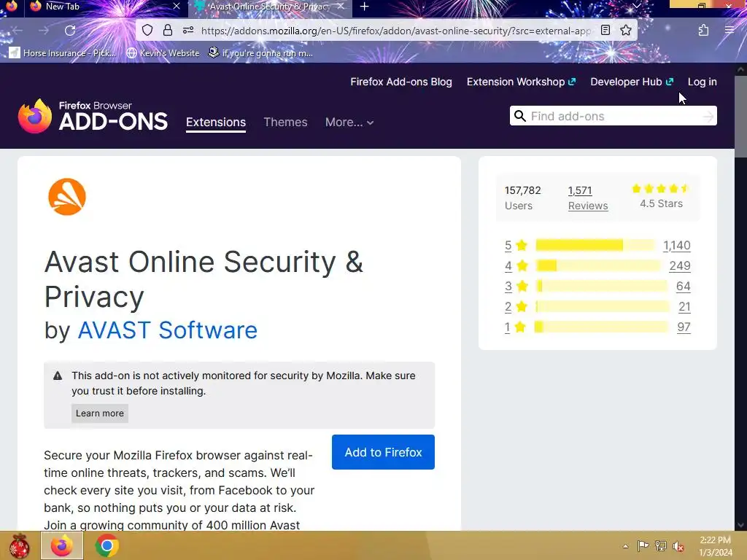Click the 5-star rating bar
This screenshot has width=747, height=560.
click(595, 245)
